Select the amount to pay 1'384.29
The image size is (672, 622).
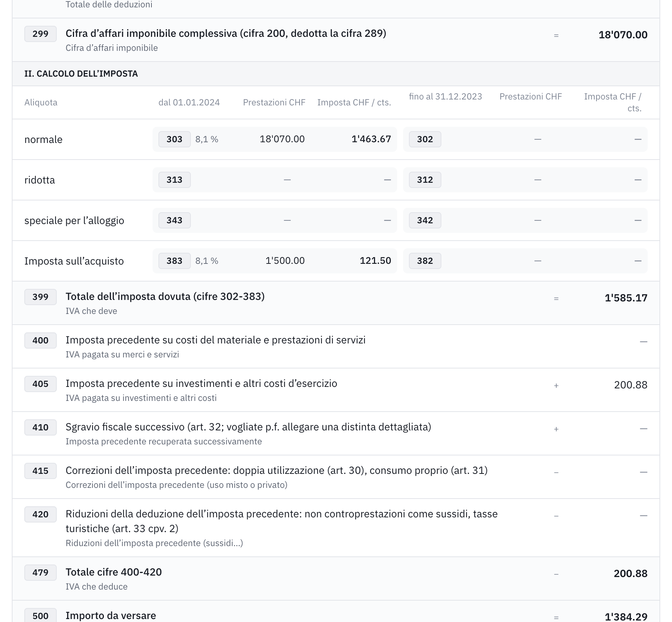[x=626, y=616]
